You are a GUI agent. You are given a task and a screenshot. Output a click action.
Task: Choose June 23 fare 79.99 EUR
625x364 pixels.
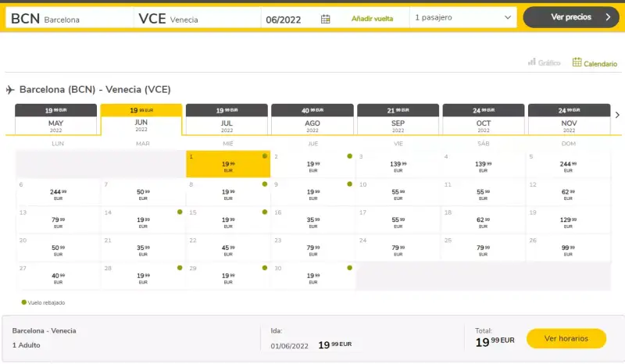click(313, 248)
